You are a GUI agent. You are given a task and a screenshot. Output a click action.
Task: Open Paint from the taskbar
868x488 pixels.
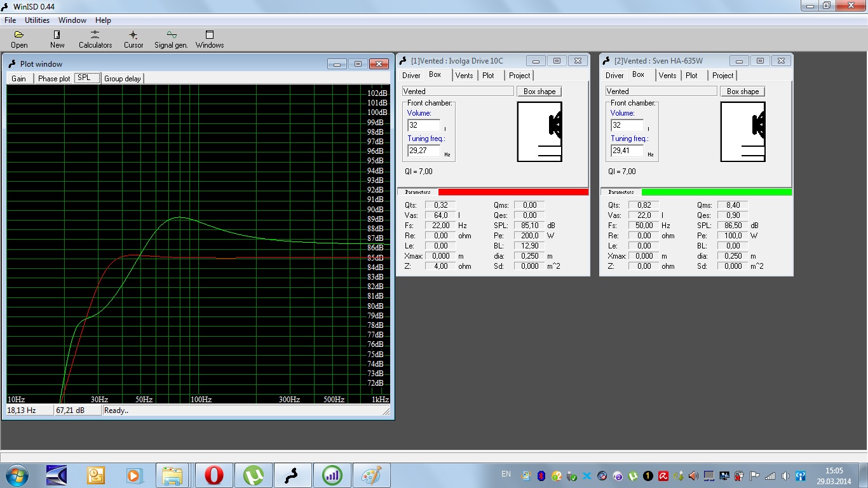tap(372, 475)
